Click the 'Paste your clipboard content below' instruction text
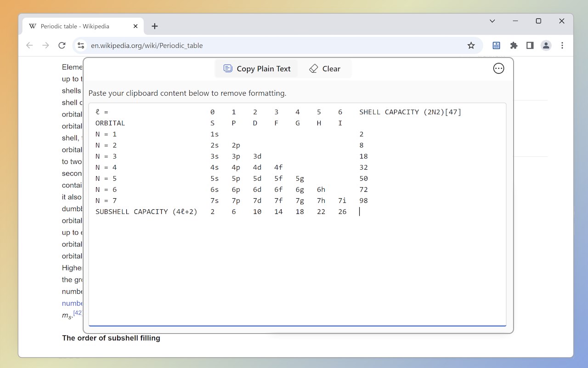 click(187, 93)
